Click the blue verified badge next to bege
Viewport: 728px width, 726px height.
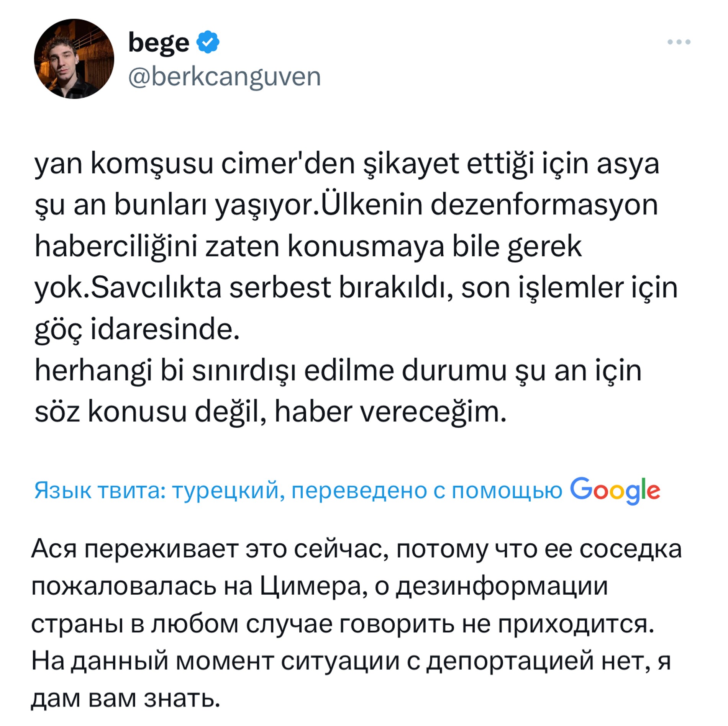click(x=207, y=42)
